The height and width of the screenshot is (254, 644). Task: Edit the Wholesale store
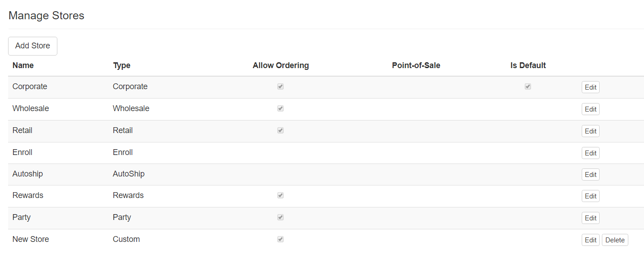[590, 109]
